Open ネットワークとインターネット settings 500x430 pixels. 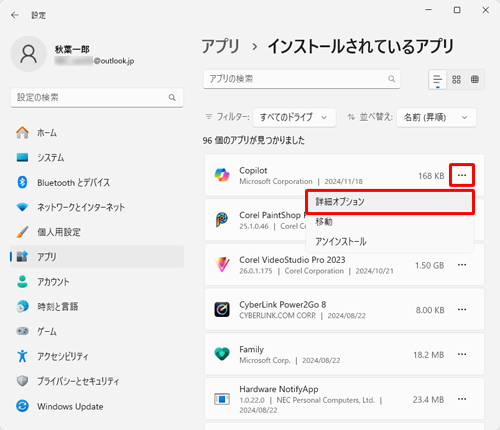[x=97, y=207]
